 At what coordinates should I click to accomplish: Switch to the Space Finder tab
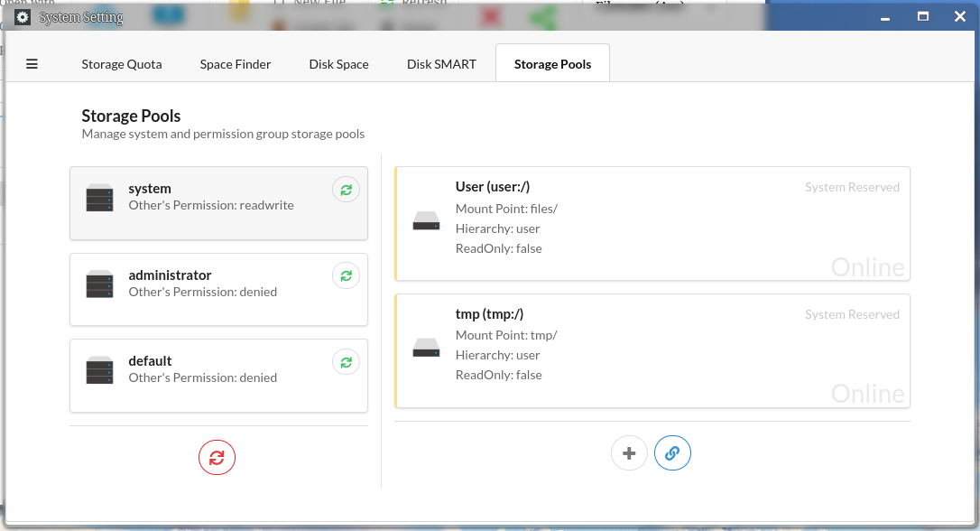235,64
